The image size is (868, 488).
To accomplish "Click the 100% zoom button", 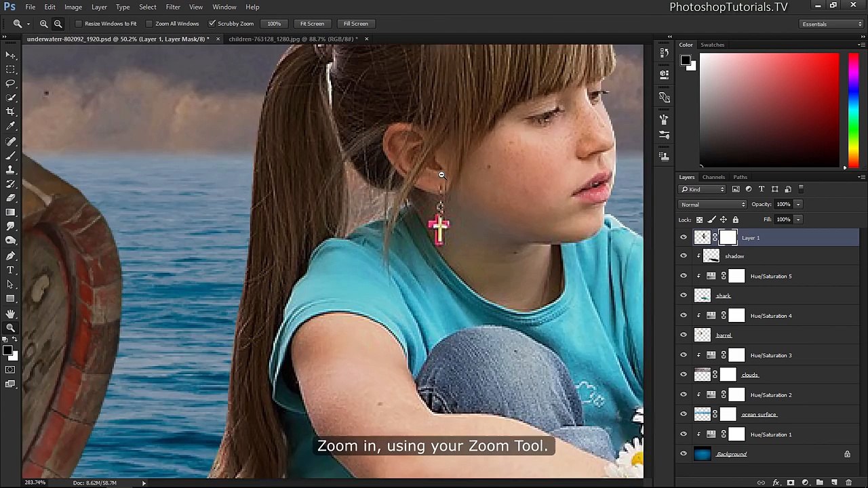I will [x=274, y=24].
